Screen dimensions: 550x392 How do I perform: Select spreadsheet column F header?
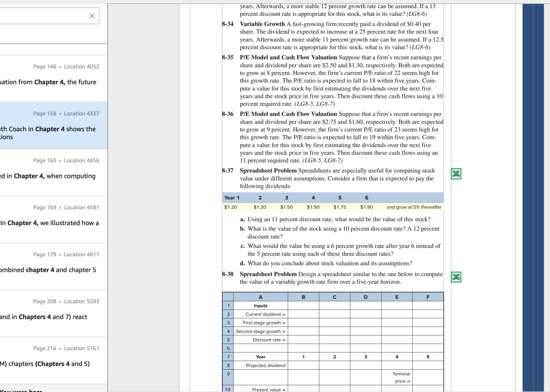pos(428,297)
